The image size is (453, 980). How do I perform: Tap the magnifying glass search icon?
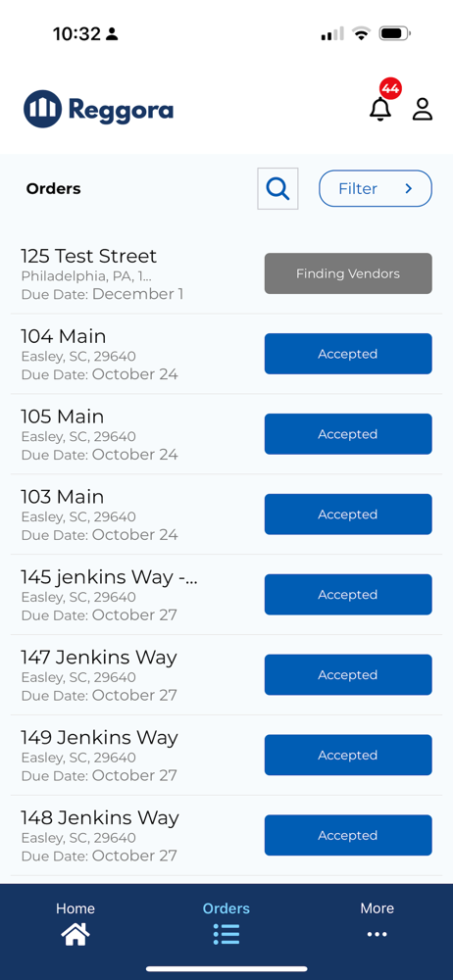[277, 188]
